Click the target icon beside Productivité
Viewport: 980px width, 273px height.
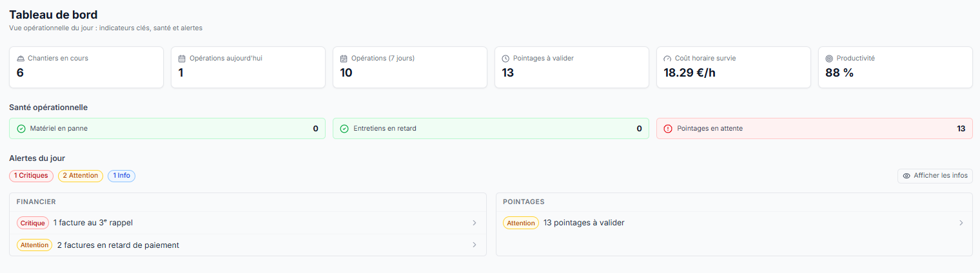click(829, 58)
